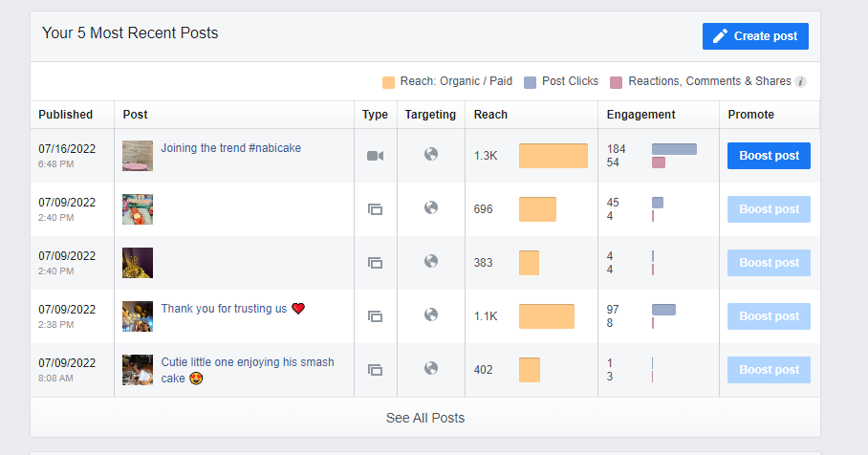
Task: Click the blue Post Clicks legend swatch
Action: click(x=530, y=82)
